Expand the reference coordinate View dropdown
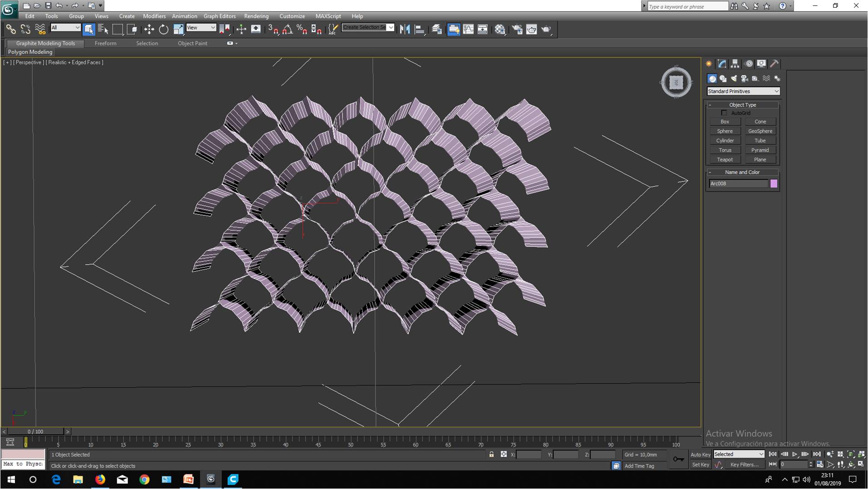Viewport: 868px width, 489px height. [201, 28]
